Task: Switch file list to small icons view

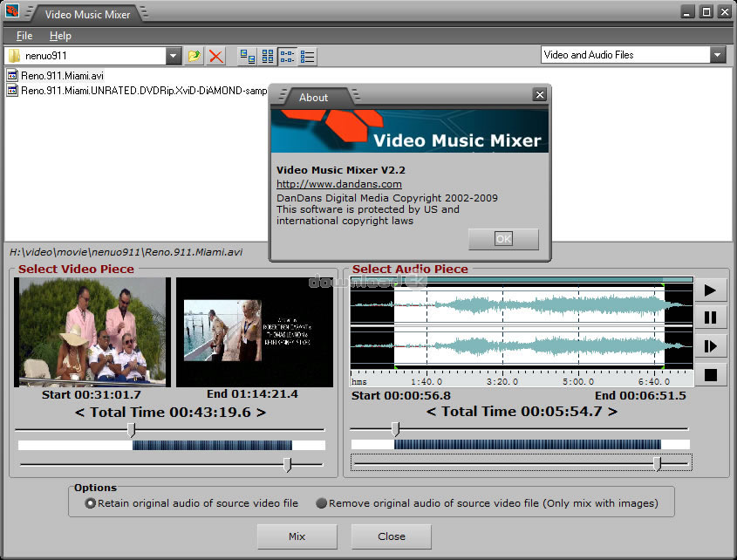Action: pos(268,56)
